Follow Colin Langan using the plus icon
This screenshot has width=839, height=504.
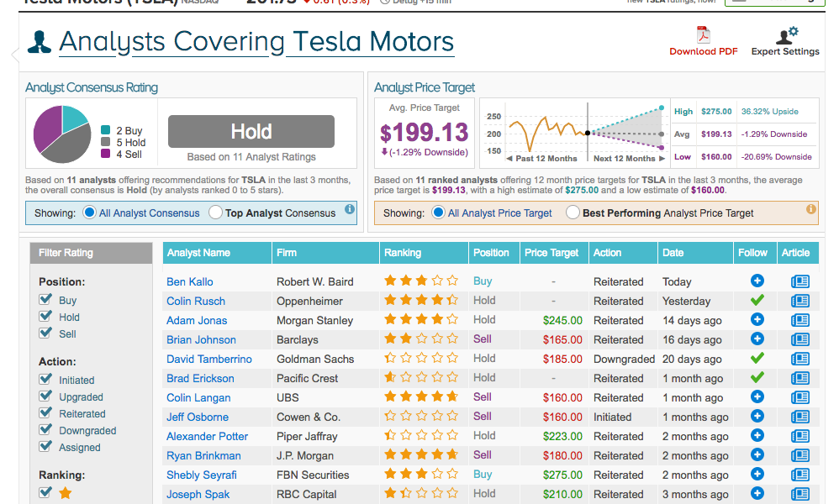(x=757, y=396)
